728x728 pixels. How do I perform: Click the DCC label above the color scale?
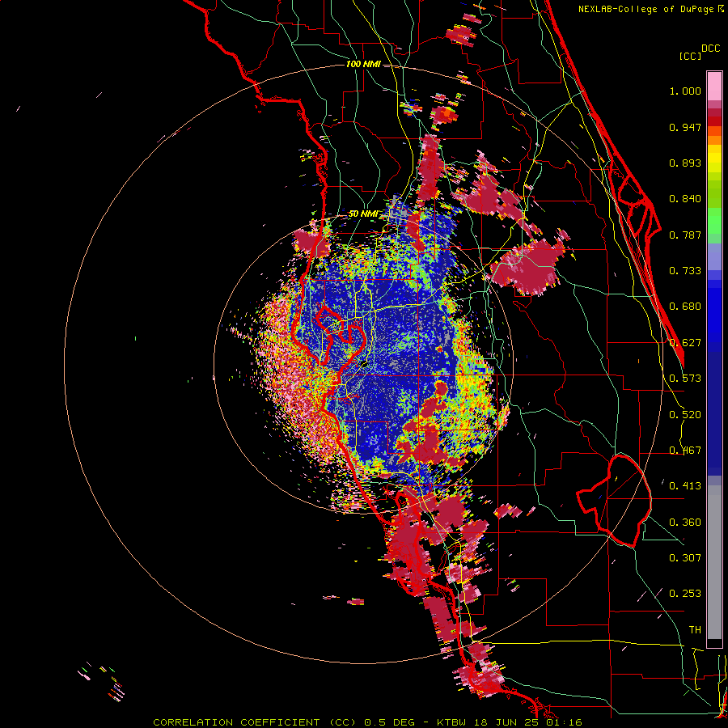pyautogui.click(x=710, y=49)
